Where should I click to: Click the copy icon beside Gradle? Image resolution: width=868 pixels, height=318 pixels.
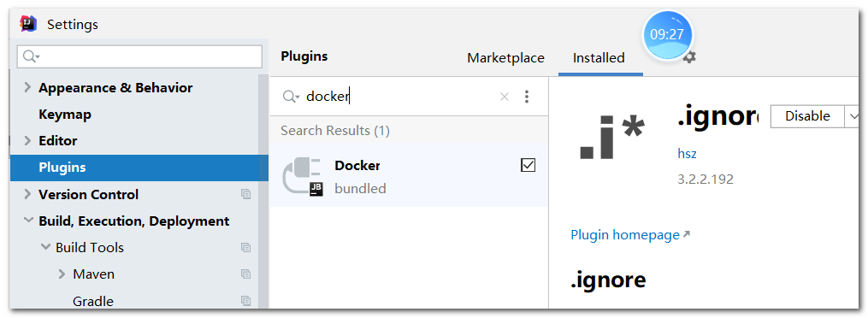tap(245, 301)
